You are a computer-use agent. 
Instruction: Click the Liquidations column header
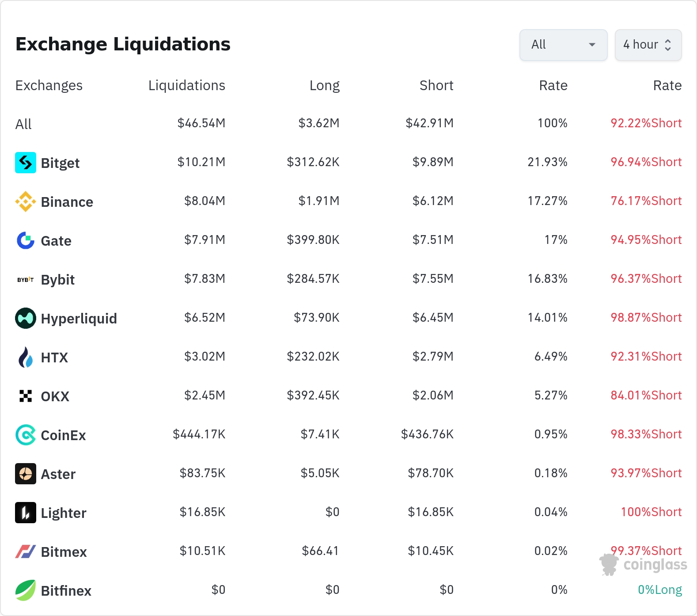186,85
